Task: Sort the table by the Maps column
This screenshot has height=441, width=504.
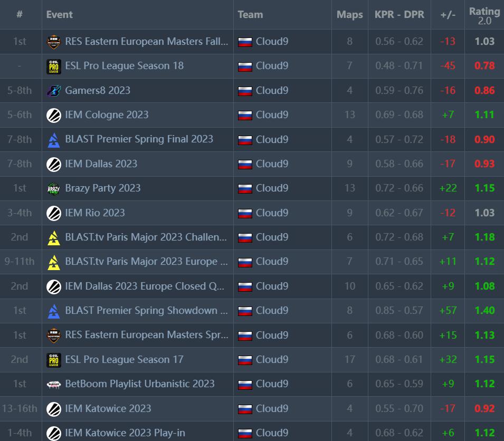Action: point(349,14)
